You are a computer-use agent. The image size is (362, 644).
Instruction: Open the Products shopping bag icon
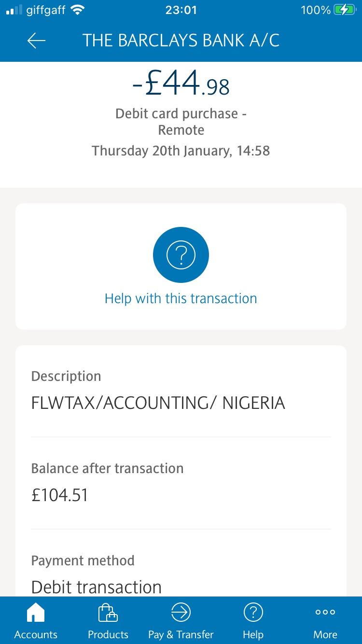[x=108, y=613]
